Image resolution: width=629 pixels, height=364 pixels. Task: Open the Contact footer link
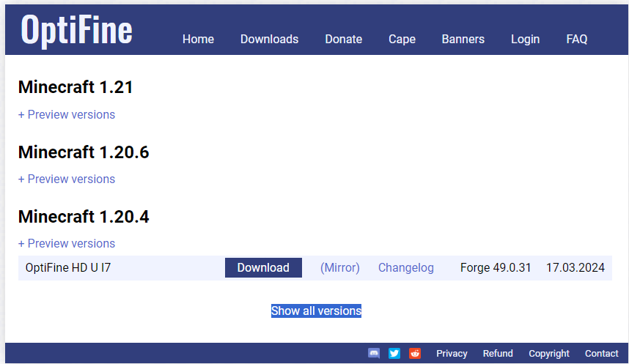tap(601, 354)
